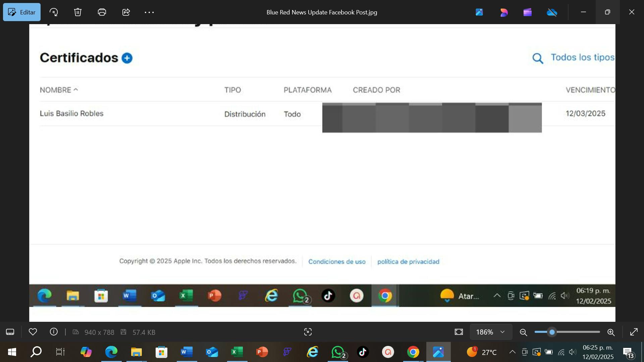
Task: Launch Clipchamp from the title bar icon
Action: (x=528, y=12)
